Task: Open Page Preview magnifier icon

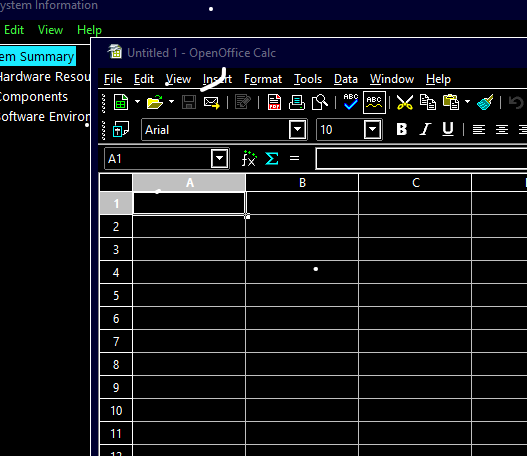Action: [320, 102]
